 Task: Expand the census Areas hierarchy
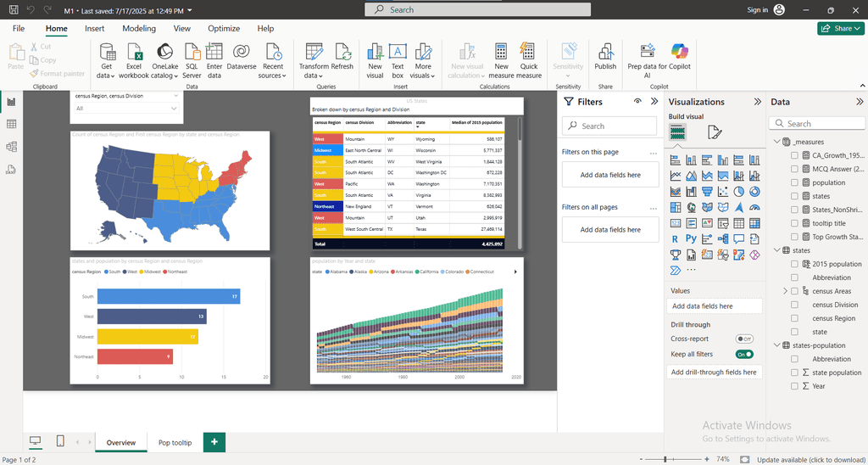point(785,291)
